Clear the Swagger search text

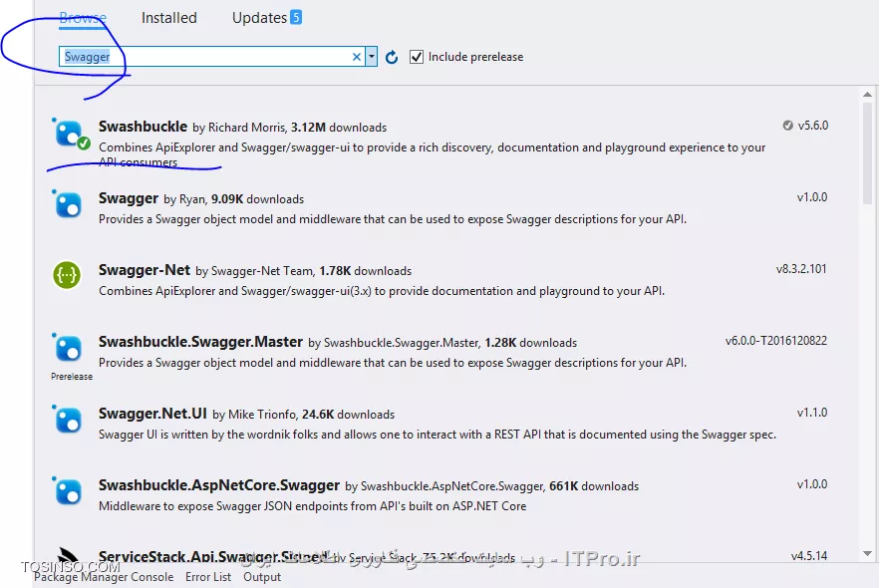(357, 57)
